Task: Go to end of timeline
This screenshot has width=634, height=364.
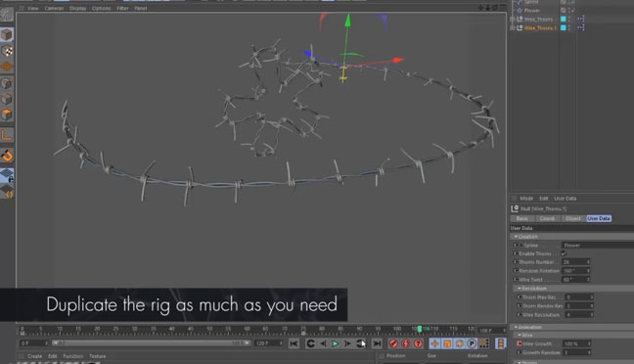Action: [377, 343]
